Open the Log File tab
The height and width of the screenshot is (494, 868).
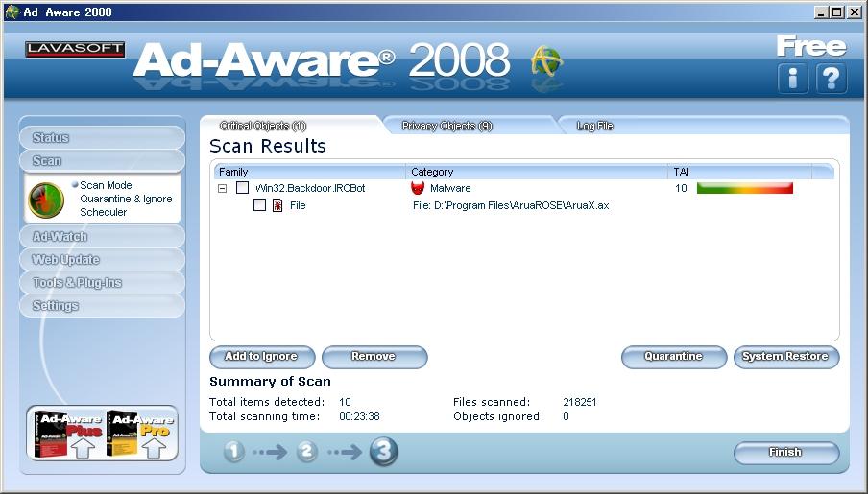(595, 126)
